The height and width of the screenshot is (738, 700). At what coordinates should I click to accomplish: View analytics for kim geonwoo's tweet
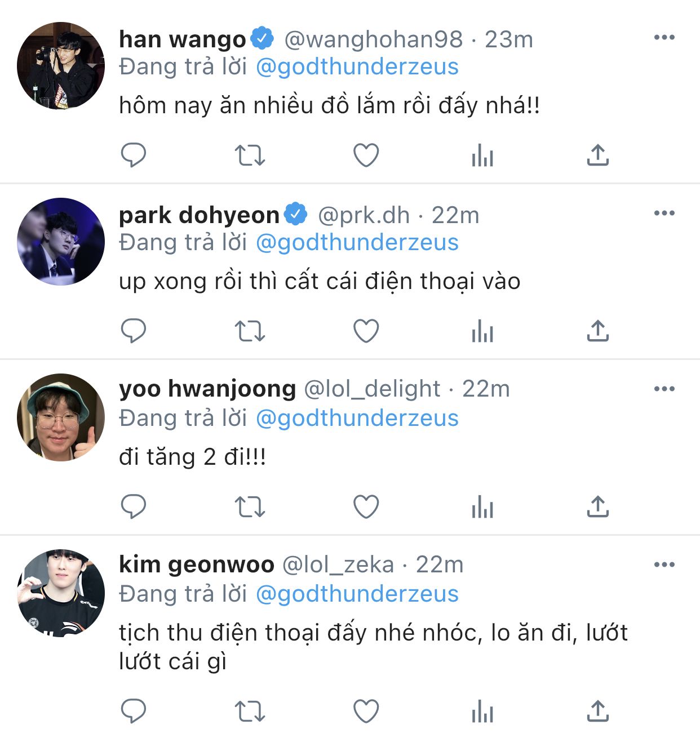coord(482,712)
